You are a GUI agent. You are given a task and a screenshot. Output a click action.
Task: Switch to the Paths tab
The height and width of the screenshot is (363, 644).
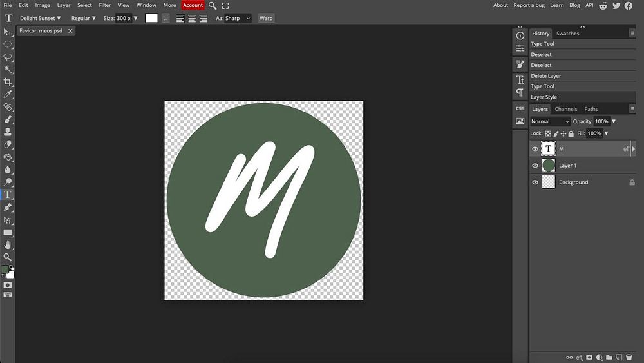pyautogui.click(x=591, y=109)
